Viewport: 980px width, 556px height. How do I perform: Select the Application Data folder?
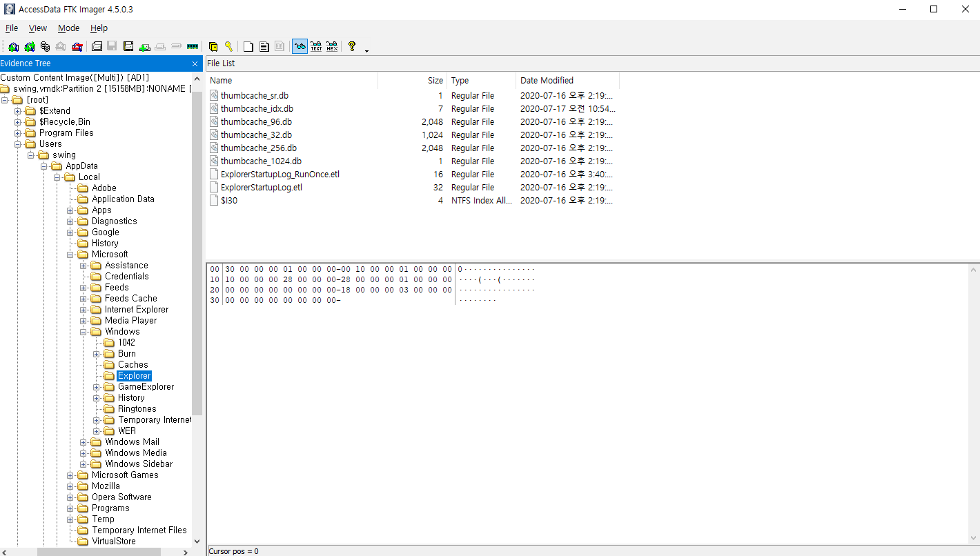123,199
